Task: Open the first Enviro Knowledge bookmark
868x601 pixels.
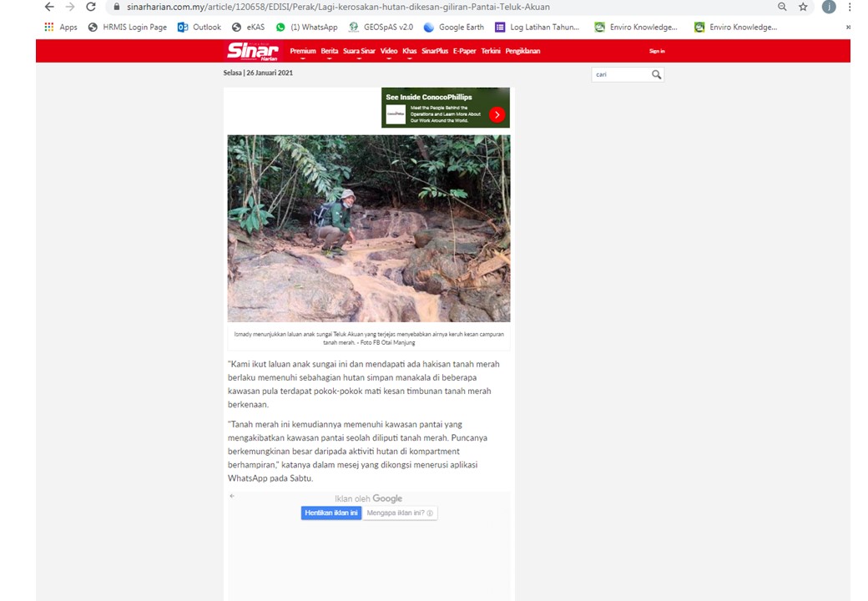Action: pos(635,27)
